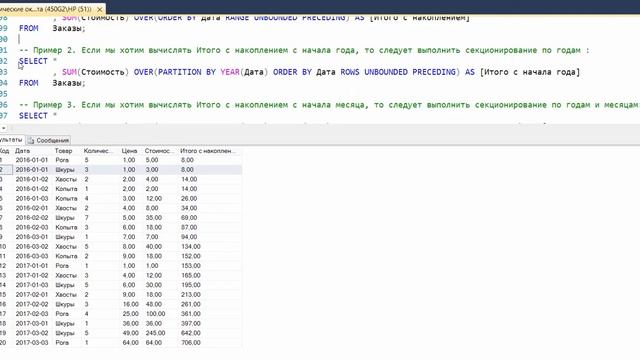Click running total cell 26,00

pyautogui.click(x=189, y=198)
